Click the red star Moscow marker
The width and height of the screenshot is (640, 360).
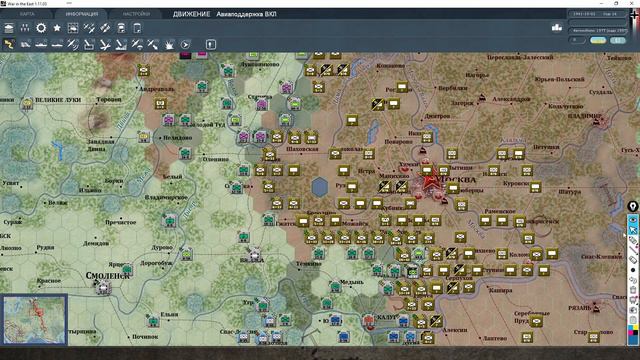pos(429,181)
